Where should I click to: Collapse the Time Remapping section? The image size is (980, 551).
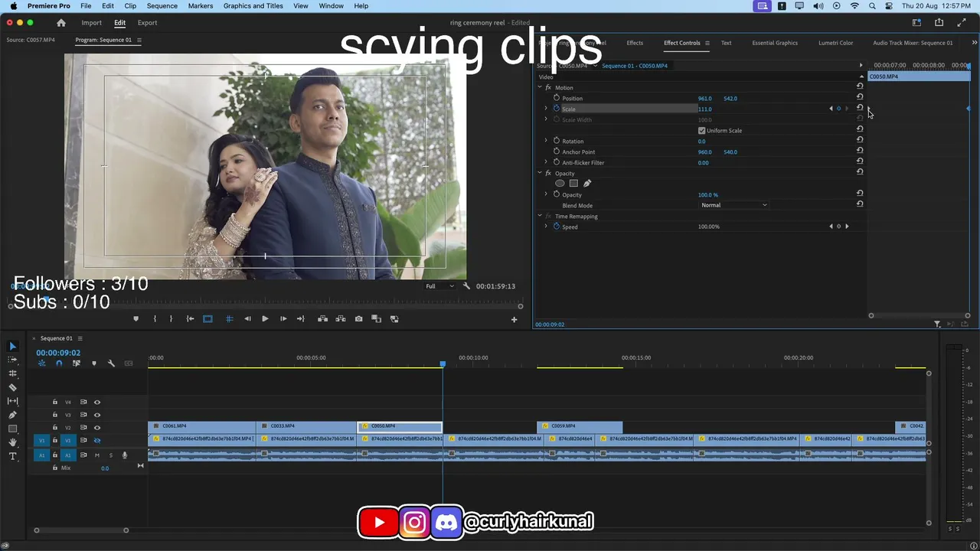(x=539, y=216)
